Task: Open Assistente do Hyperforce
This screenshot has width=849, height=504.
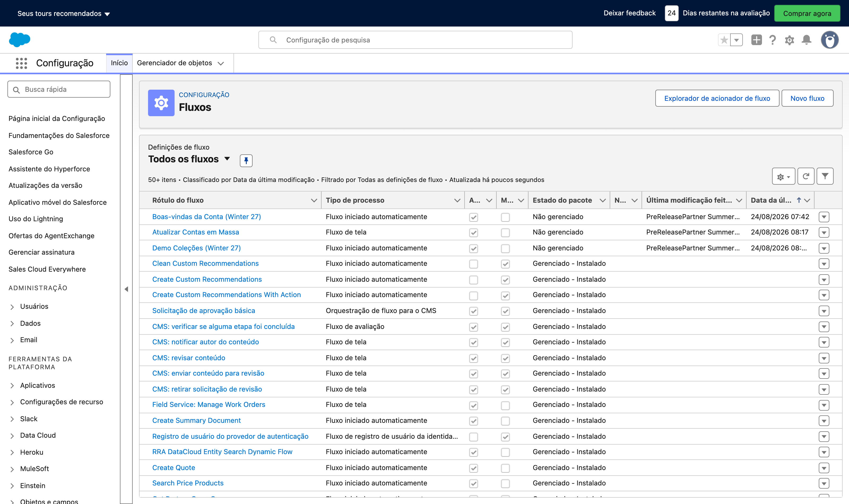Action: tap(49, 169)
